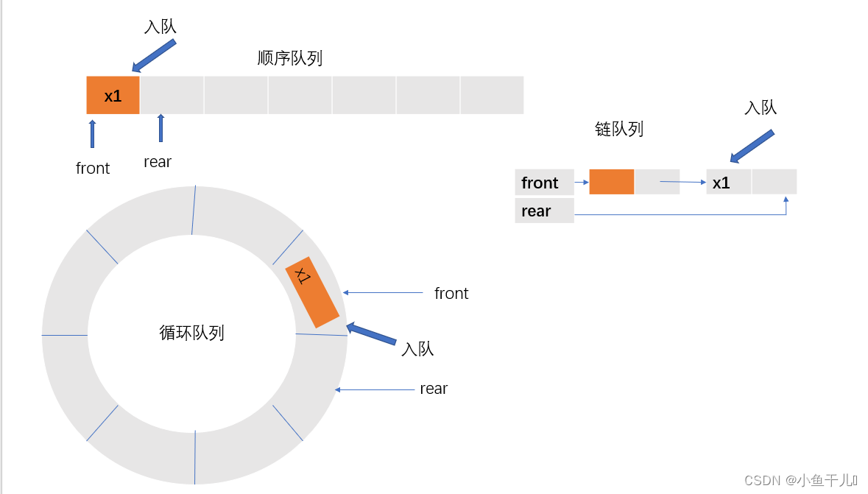
Task: Click the rear label beside circular queue
Action: pyautogui.click(x=434, y=389)
